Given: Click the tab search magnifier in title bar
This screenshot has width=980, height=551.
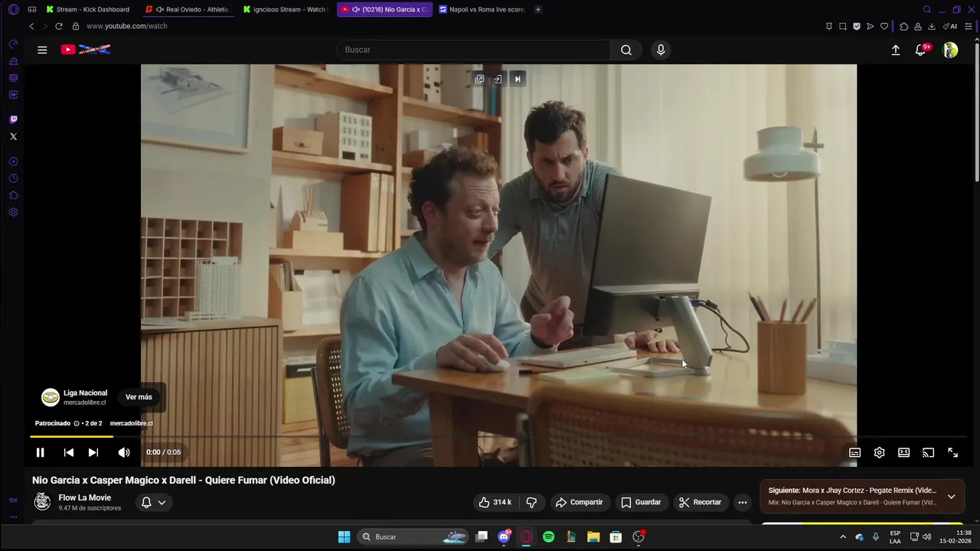Looking at the screenshot, I should pos(927,9).
